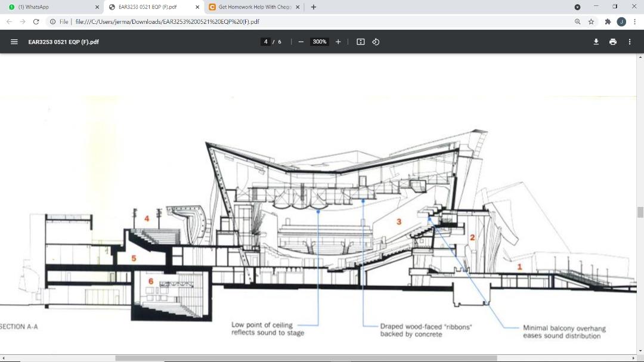Reload the current page
Image resolution: width=644 pixels, height=362 pixels.
coord(36,22)
